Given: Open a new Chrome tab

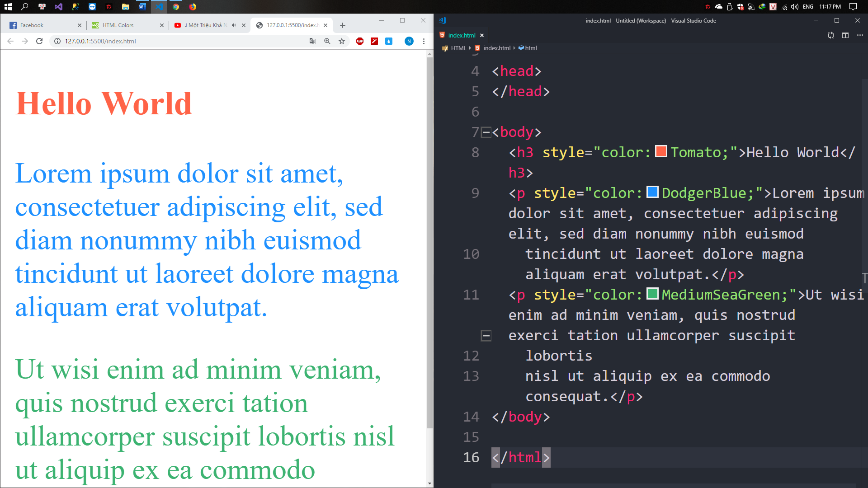Looking at the screenshot, I should [343, 25].
